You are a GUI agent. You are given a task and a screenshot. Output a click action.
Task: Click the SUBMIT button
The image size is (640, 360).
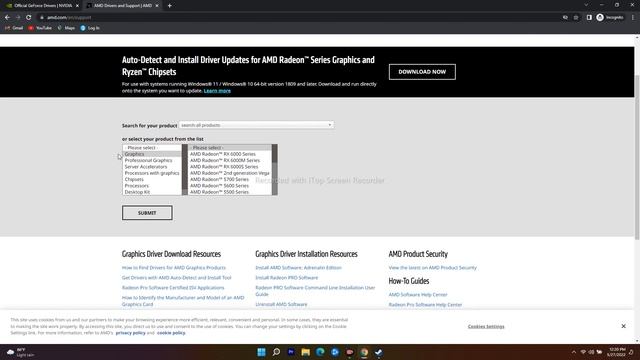coord(147,213)
